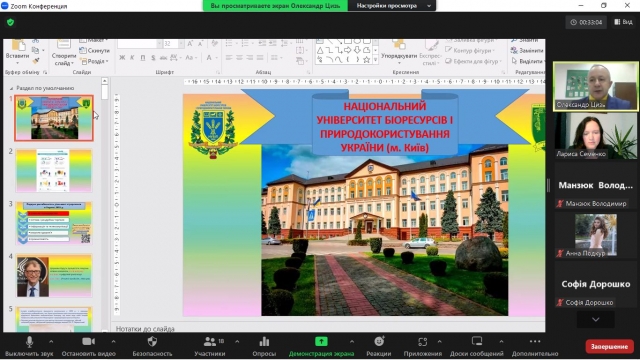Screen dimensions: 640x360
Task: Select slide 4 thumbnail with portrait photo
Action: pyautogui.click(x=54, y=276)
